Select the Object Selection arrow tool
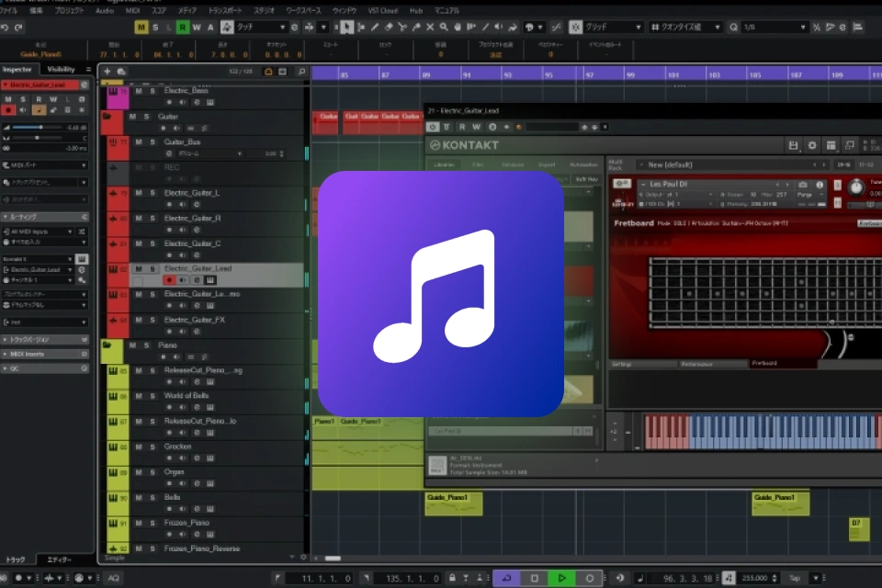Screen dimensions: 882x588 (x=347, y=27)
